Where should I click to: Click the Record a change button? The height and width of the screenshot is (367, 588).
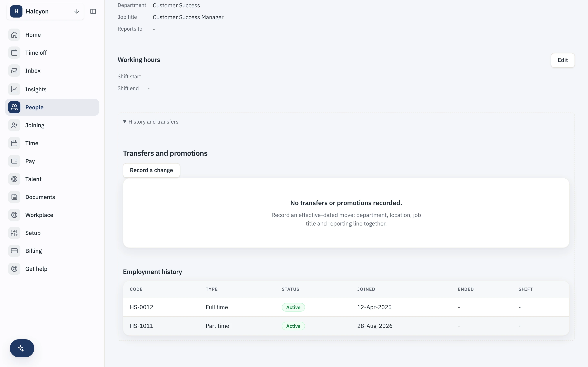[151, 170]
